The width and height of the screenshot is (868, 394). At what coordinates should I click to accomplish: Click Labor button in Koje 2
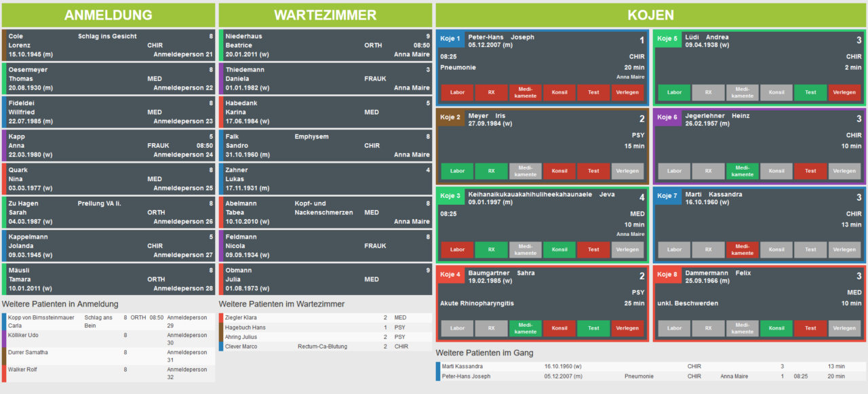pos(458,171)
